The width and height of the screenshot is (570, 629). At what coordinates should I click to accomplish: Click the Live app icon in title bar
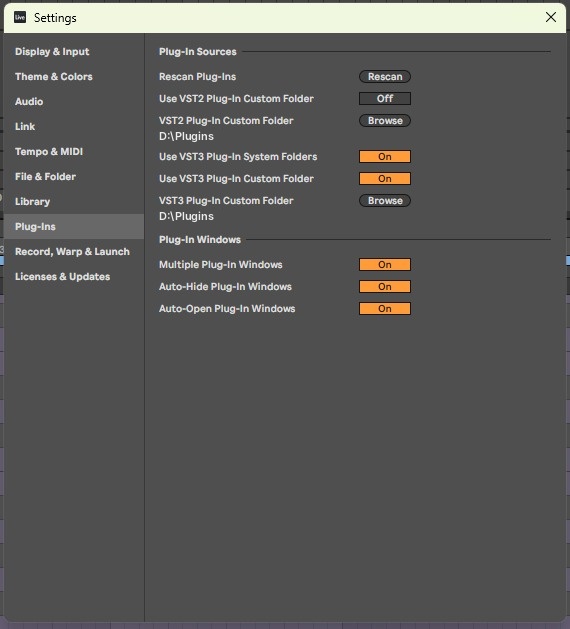tap(20, 17)
